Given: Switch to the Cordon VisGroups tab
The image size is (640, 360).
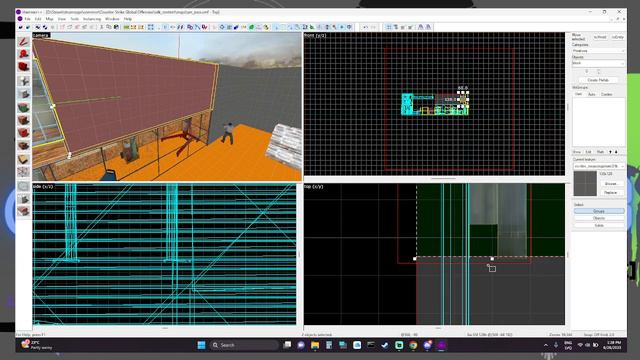Looking at the screenshot, I should click(x=607, y=94).
